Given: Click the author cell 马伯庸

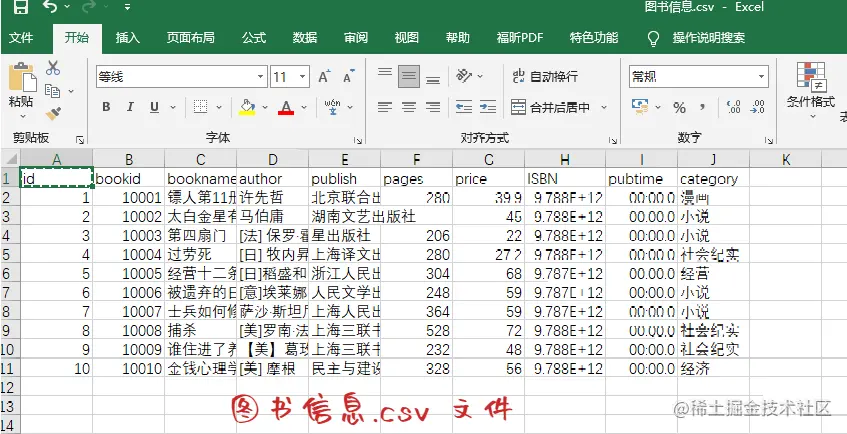Looking at the screenshot, I should [273, 217].
